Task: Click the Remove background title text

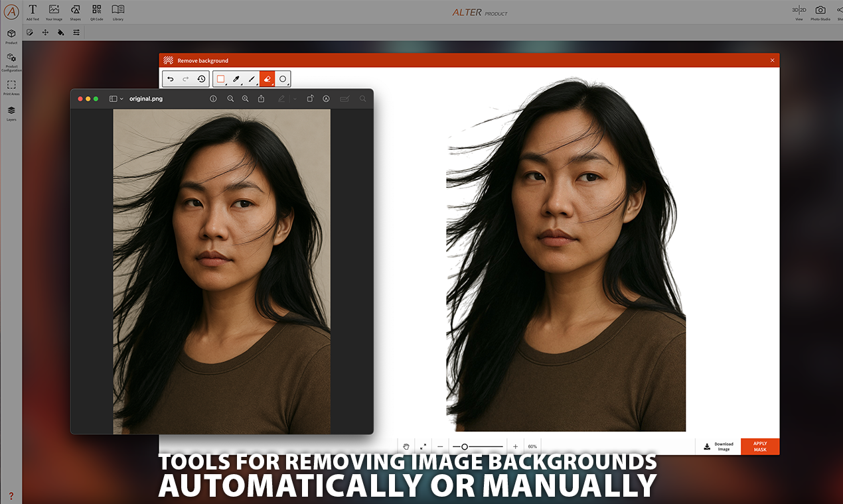Action: [x=202, y=60]
